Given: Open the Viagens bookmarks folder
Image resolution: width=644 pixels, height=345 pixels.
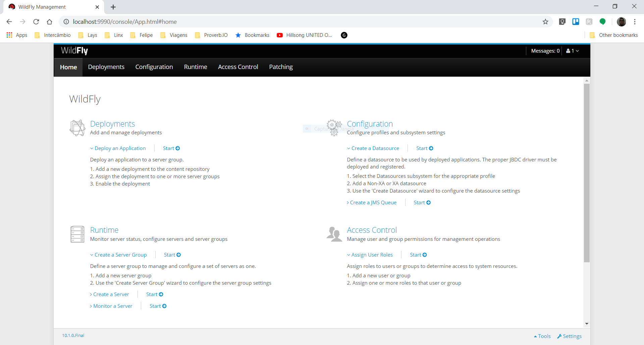Looking at the screenshot, I should pyautogui.click(x=174, y=35).
